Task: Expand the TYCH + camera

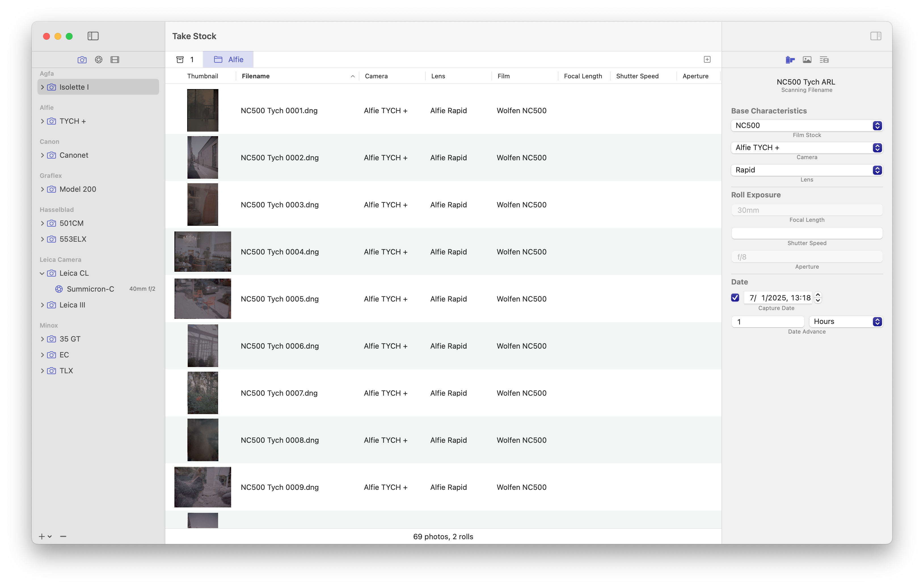Action: pos(42,121)
